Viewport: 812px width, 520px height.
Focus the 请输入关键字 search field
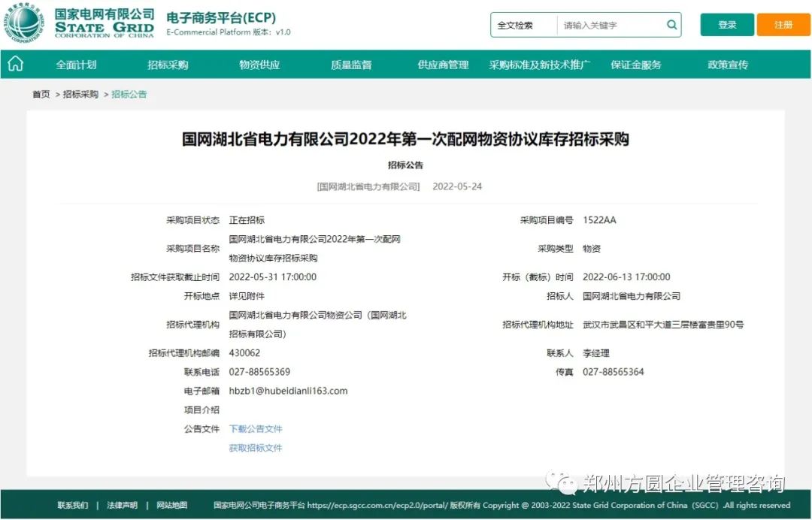click(611, 25)
